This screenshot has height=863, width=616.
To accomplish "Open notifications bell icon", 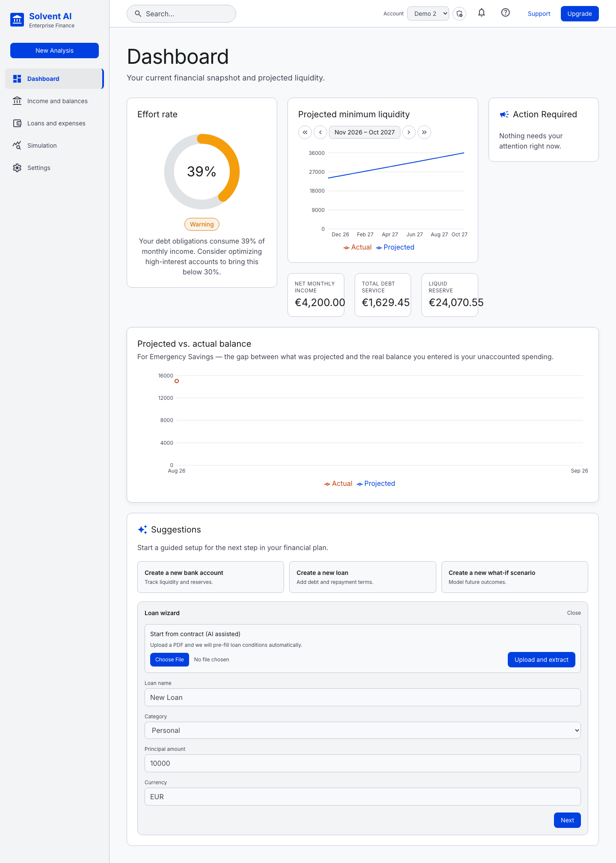I will coord(482,13).
